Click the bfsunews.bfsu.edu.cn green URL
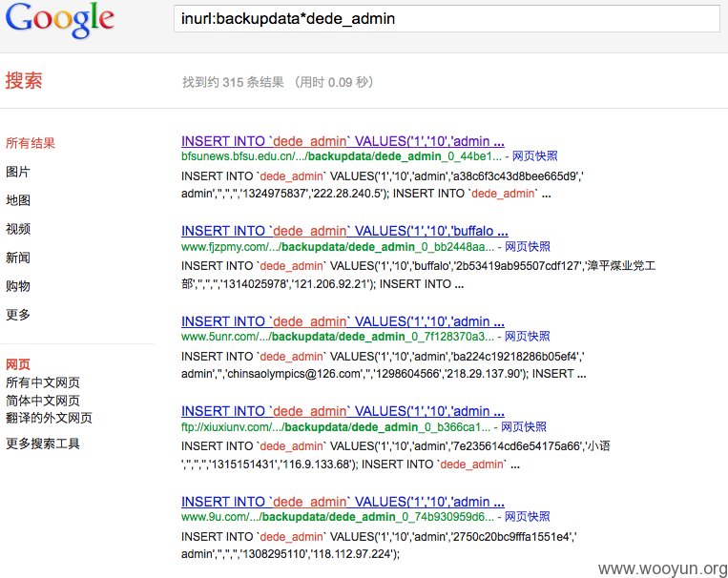 pos(342,156)
